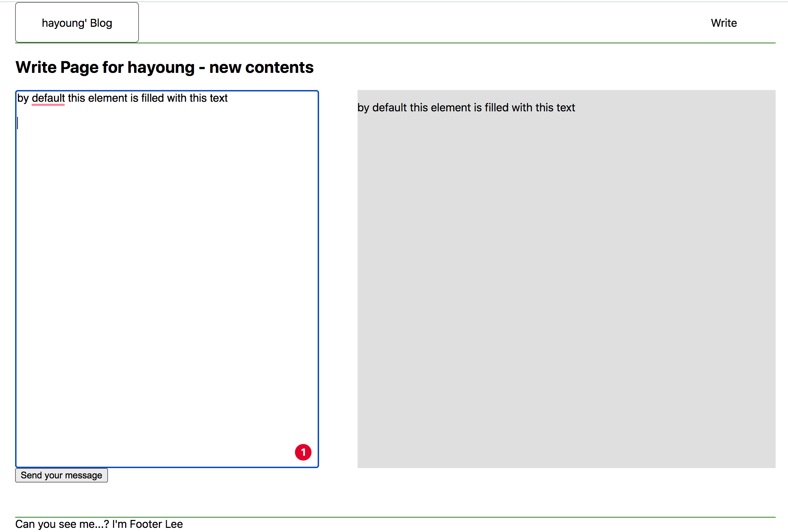
Task: Go to the Write page link
Action: click(x=724, y=23)
